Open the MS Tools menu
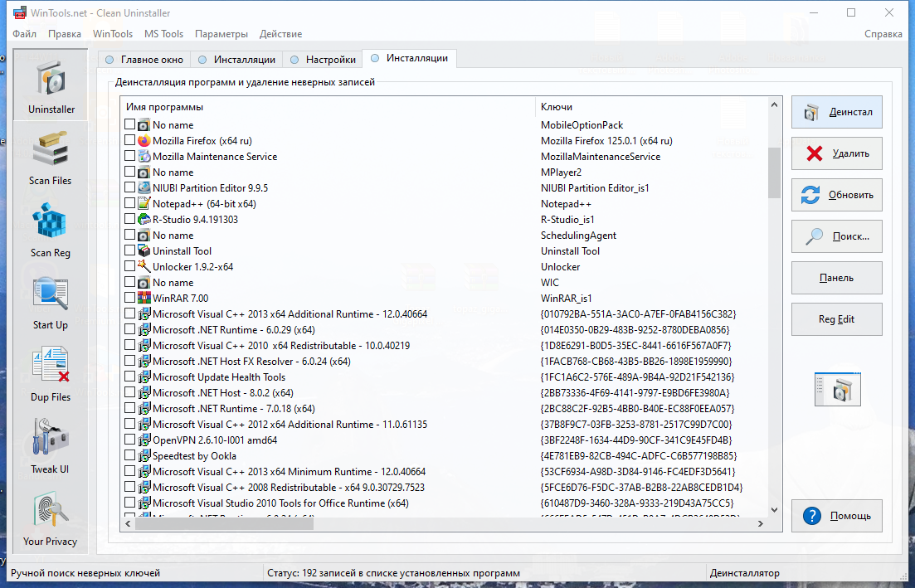 [164, 34]
